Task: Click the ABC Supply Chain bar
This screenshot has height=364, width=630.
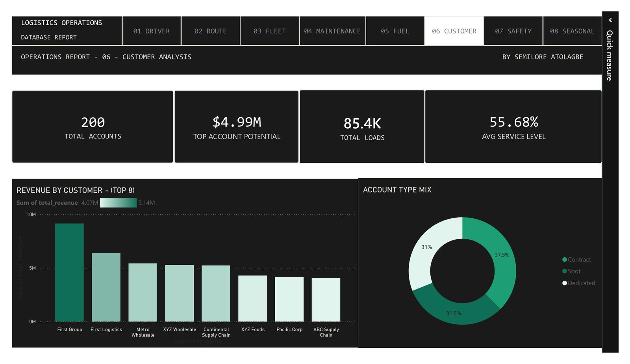Action: coord(326,299)
